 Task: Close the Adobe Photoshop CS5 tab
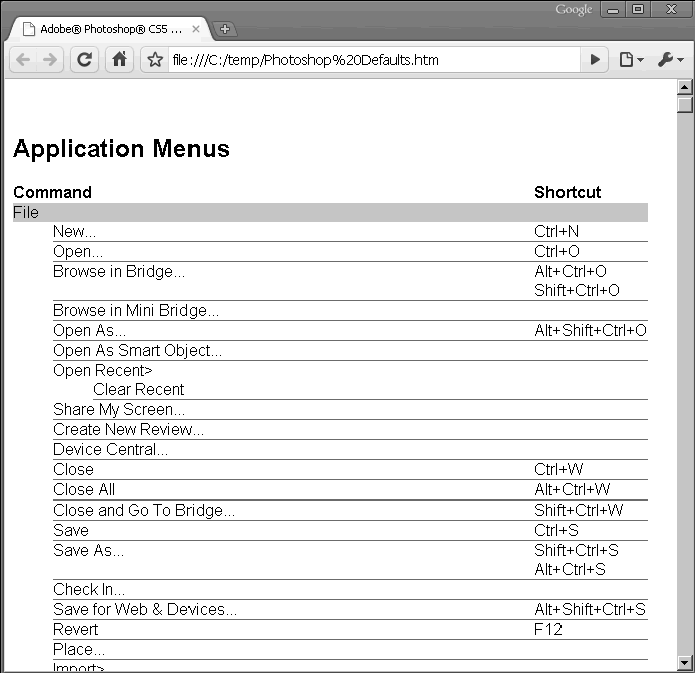195,29
